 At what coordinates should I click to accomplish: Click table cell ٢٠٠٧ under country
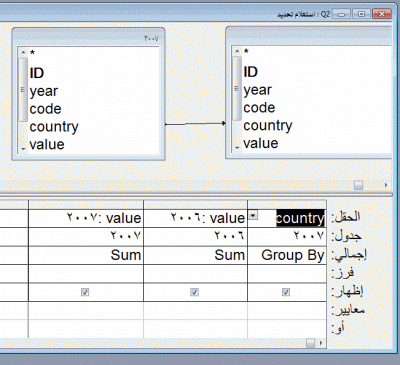287,237
